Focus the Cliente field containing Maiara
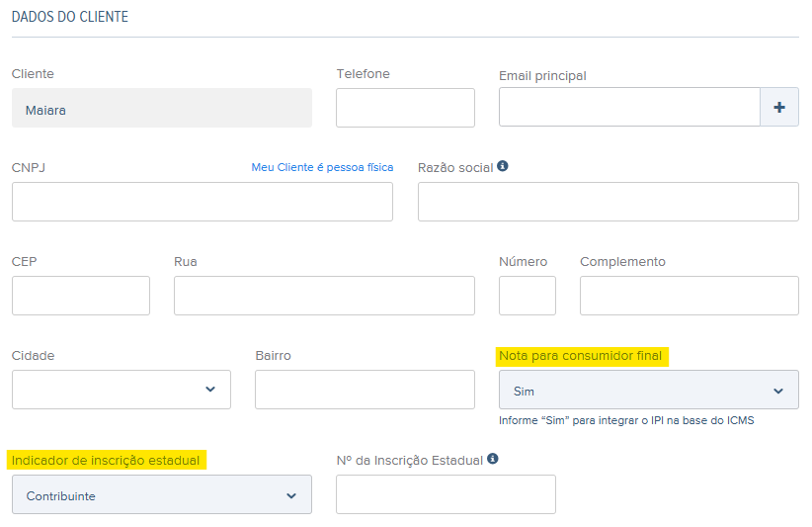Screen dimensions: 812x527 pyautogui.click(x=162, y=108)
